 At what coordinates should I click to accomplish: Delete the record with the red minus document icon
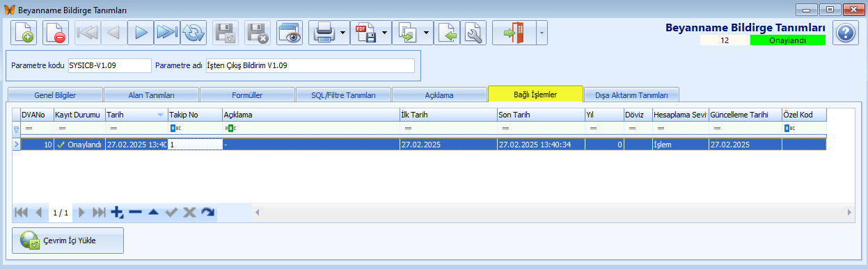56,33
